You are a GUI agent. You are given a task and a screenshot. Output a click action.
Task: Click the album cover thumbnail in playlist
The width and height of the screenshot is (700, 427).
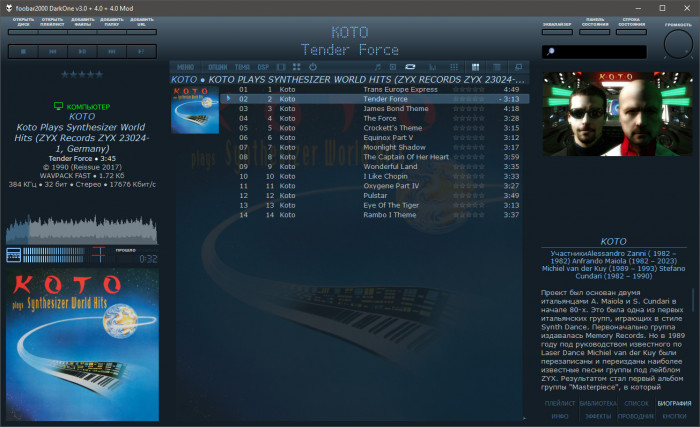195,110
